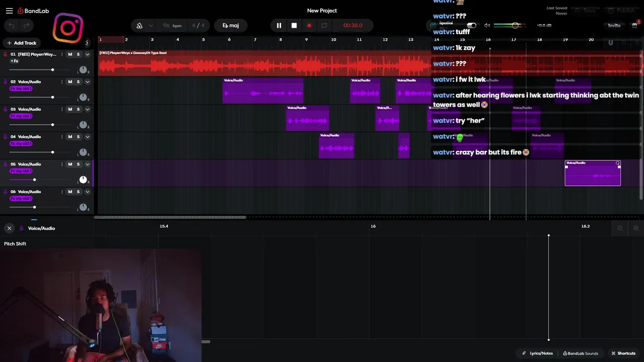The image size is (644, 362).
Task: Click Add Track
Action: point(22,43)
